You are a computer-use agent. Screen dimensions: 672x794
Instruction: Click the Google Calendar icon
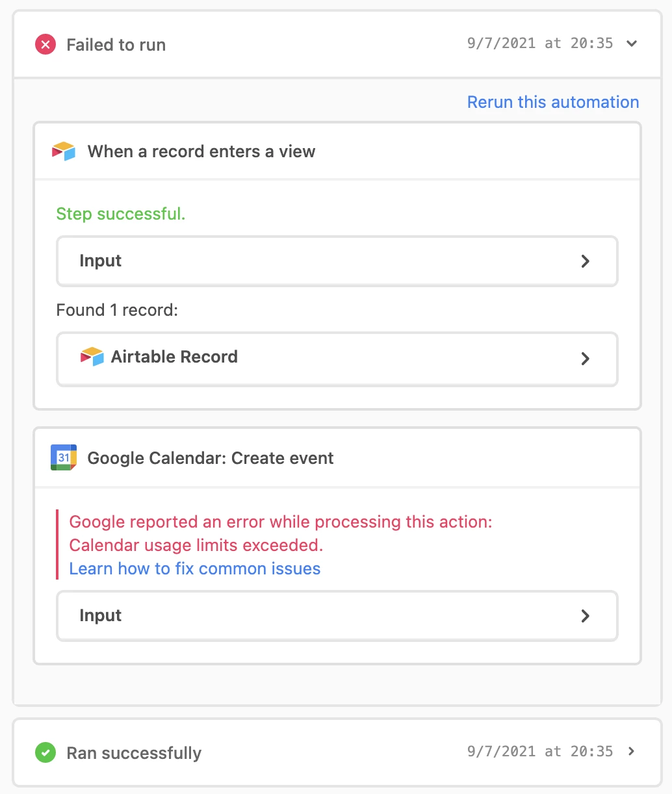[64, 457]
